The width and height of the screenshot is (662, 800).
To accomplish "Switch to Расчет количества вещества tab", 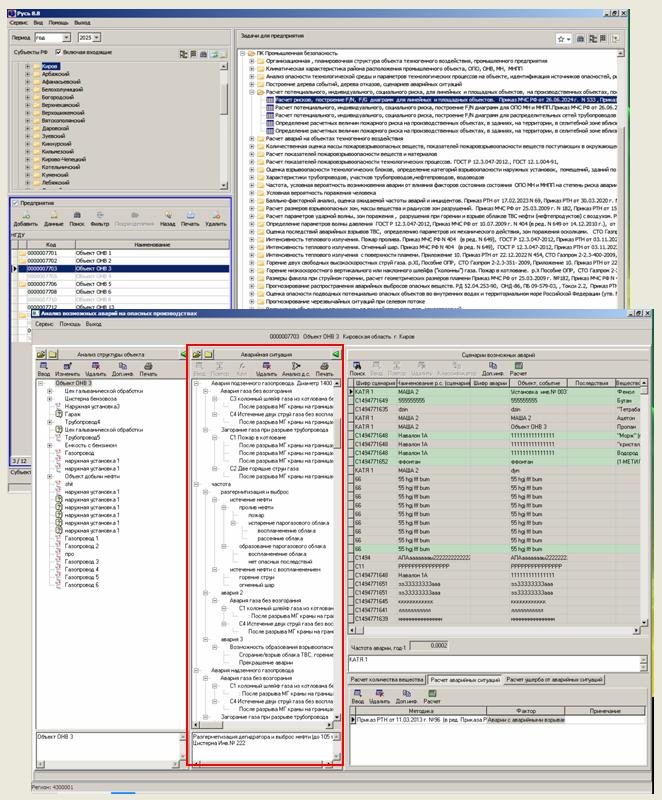I will 385,679.
